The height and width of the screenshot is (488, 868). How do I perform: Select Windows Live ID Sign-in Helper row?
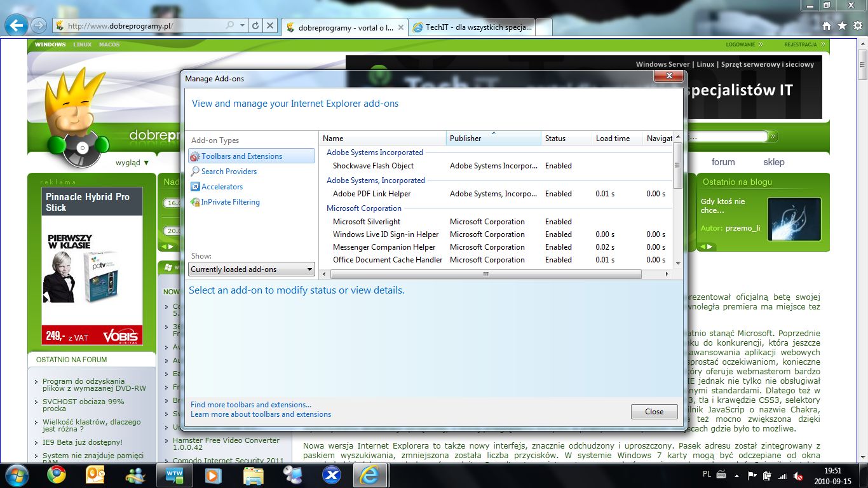[x=496, y=234]
